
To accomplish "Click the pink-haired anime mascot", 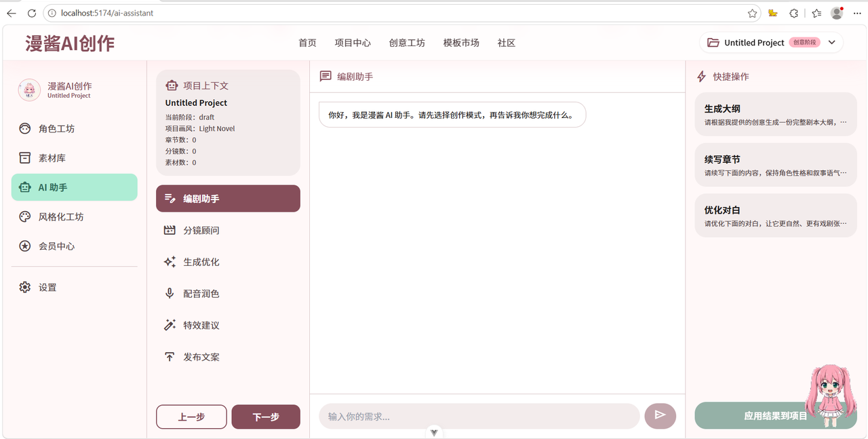I will click(x=829, y=396).
